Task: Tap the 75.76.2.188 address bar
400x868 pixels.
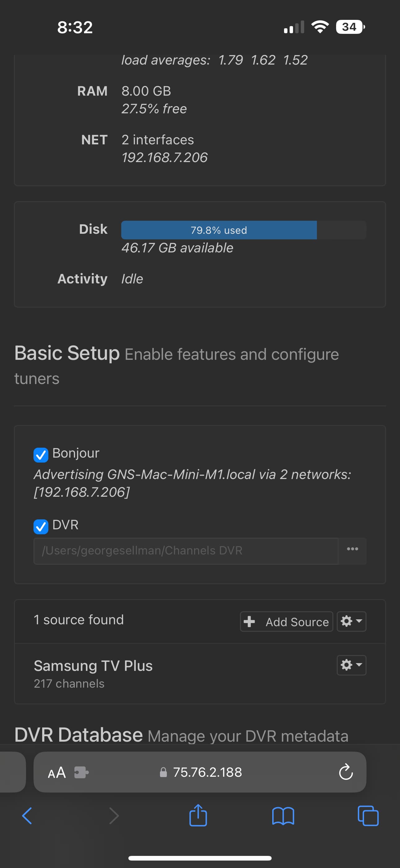Action: [207, 772]
